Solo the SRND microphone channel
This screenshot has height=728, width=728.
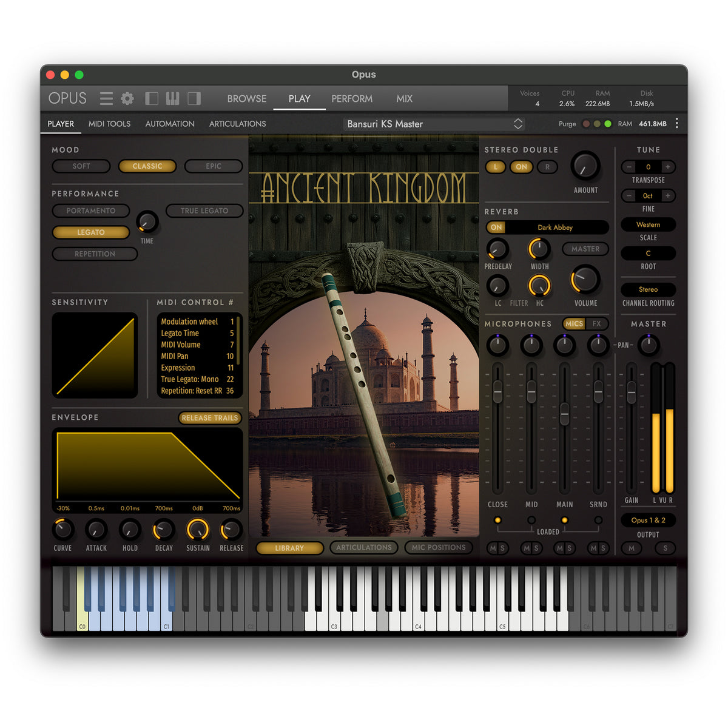pos(603,548)
